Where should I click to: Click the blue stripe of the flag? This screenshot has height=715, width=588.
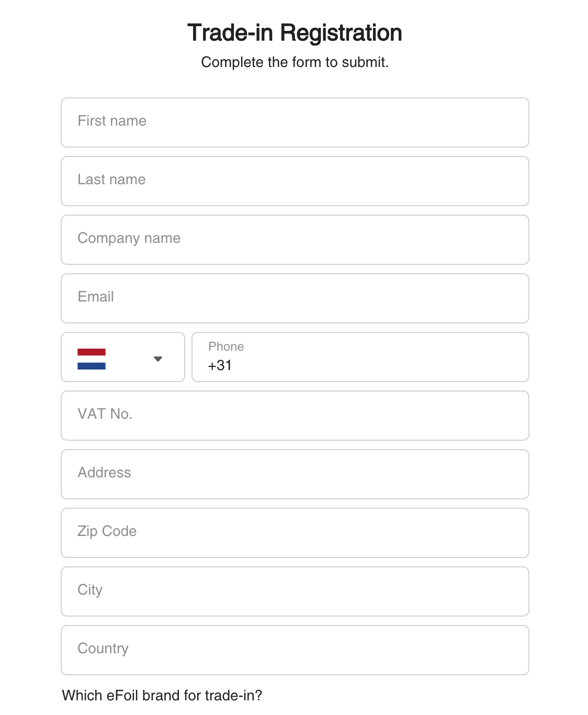tap(92, 366)
